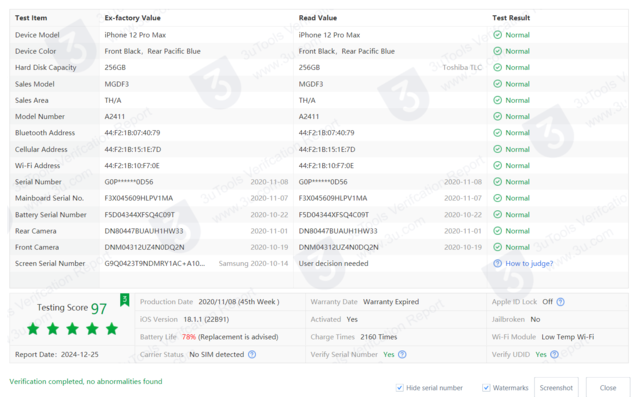Click the Normal check icon for Mainboard Serial No.
This screenshot has width=640, height=397.
point(497,198)
